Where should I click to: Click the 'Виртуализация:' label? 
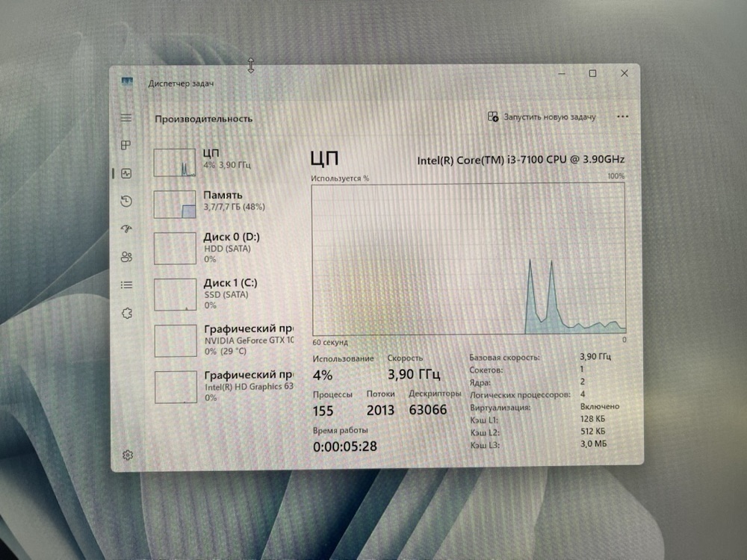500,408
